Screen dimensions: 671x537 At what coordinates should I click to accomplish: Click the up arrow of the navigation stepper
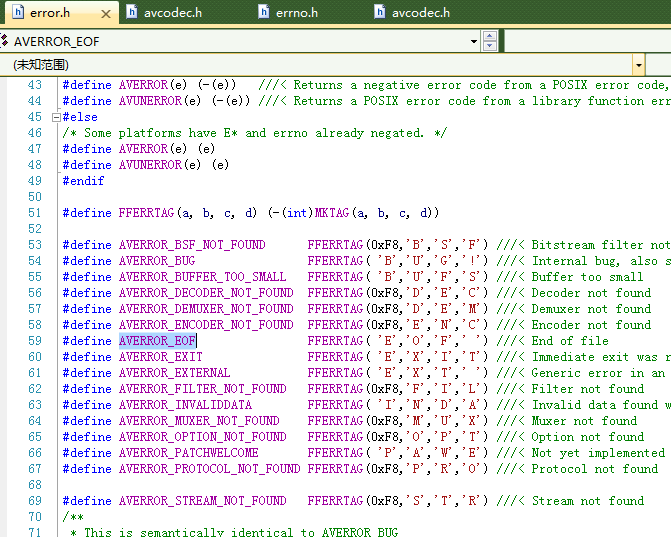point(490,36)
